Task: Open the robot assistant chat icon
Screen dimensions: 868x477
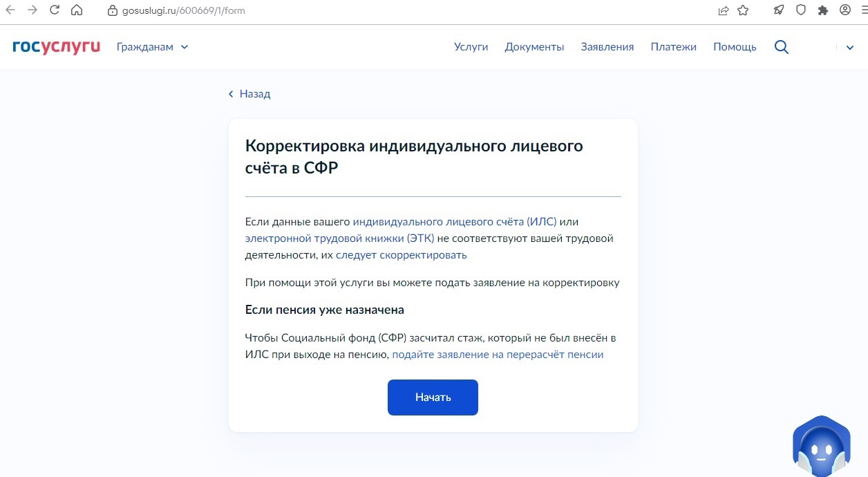Action: coord(820,448)
